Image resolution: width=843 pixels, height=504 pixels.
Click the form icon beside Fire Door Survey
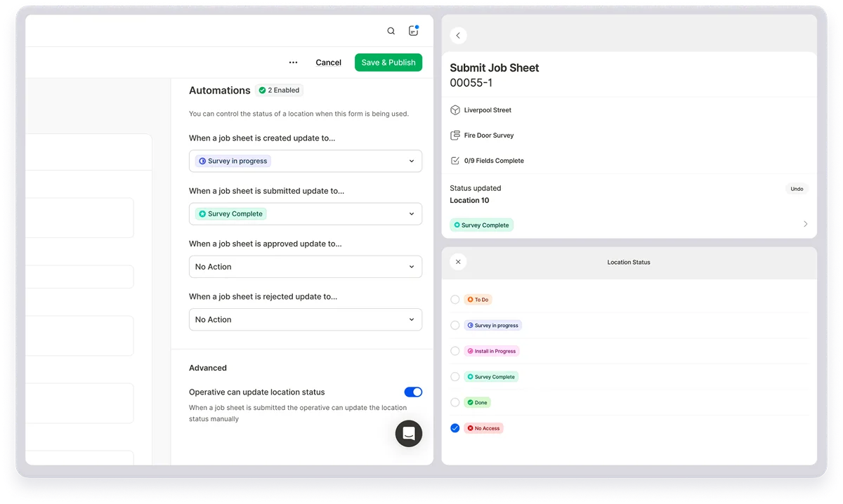click(x=455, y=135)
